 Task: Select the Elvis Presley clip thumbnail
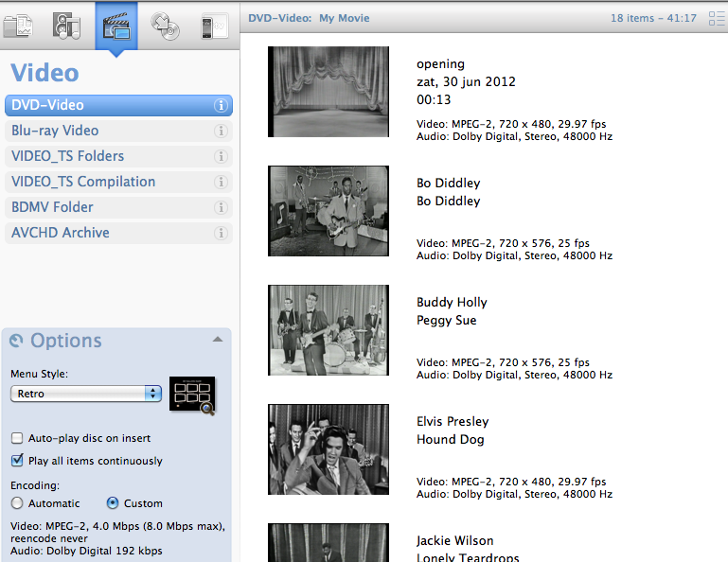point(328,449)
